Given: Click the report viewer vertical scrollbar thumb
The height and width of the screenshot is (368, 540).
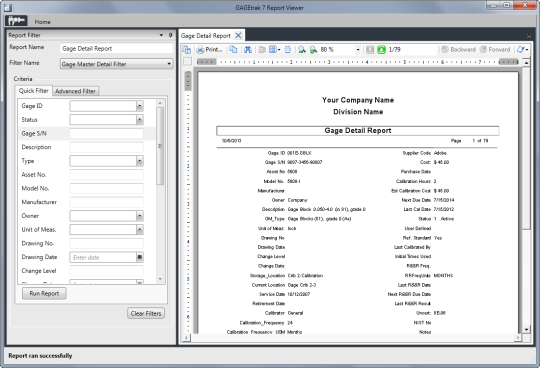Looking at the screenshot, I should pyautogui.click(x=526, y=148).
